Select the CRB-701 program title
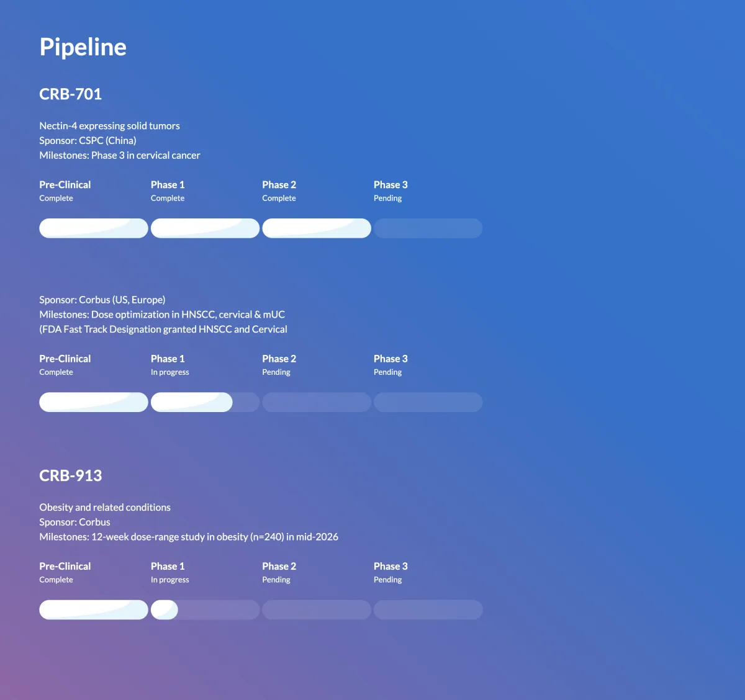The height and width of the screenshot is (700, 745). 71,94
